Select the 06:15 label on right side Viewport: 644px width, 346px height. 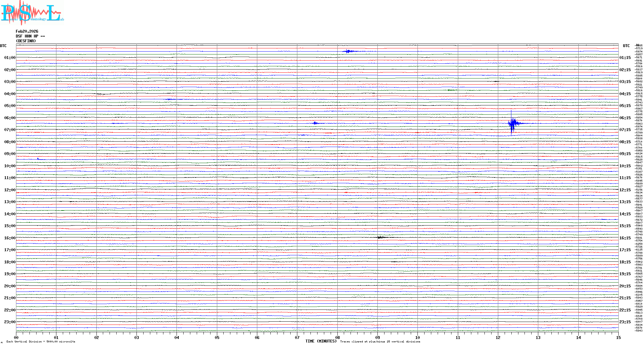click(625, 118)
